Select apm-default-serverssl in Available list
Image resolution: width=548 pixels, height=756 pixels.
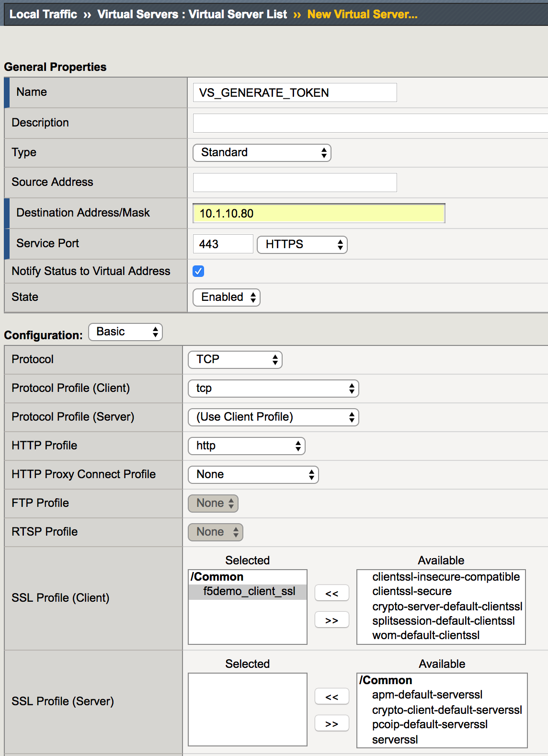tap(427, 695)
